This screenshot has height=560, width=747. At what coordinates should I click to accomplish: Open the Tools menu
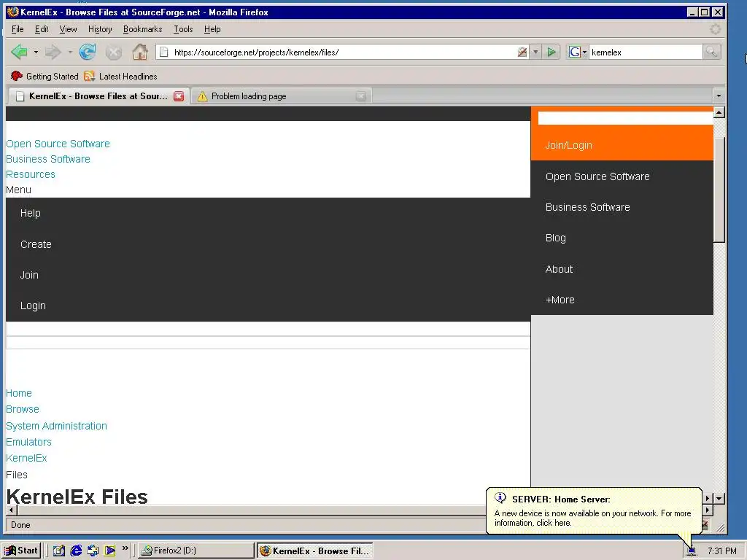pos(183,29)
